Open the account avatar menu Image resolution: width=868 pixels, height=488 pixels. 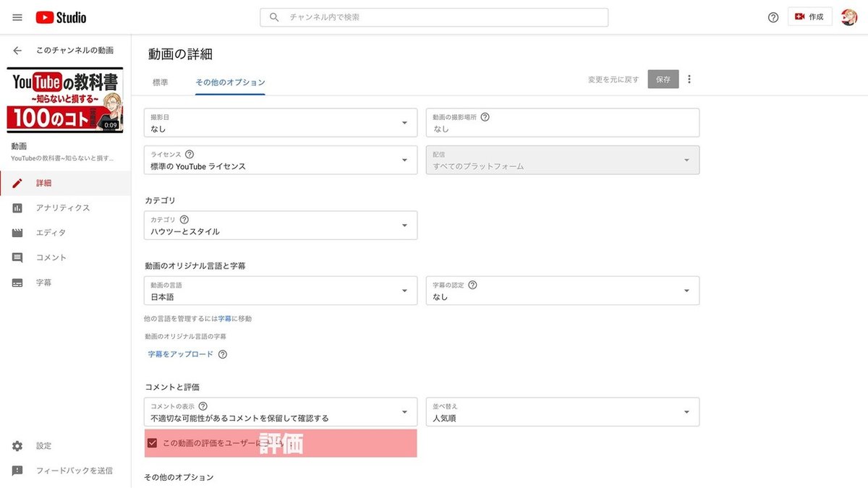tap(849, 17)
